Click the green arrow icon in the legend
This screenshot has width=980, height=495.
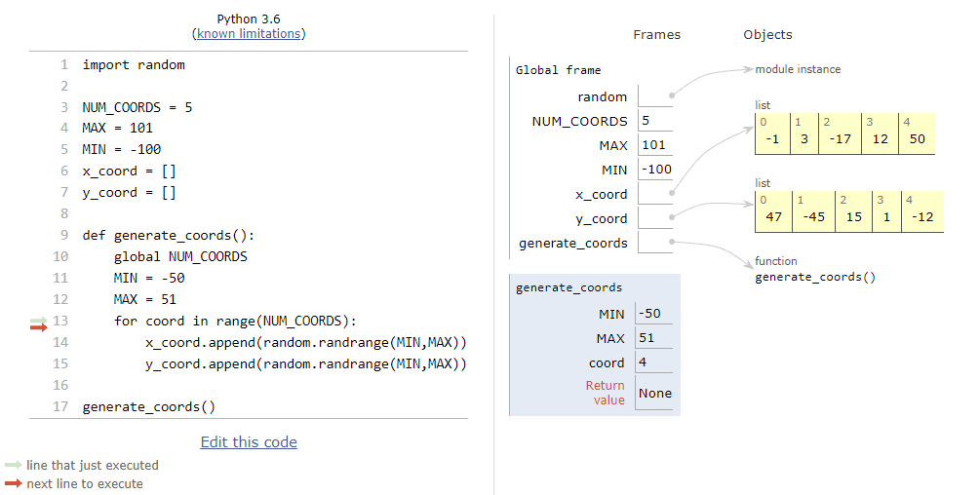(x=13, y=465)
